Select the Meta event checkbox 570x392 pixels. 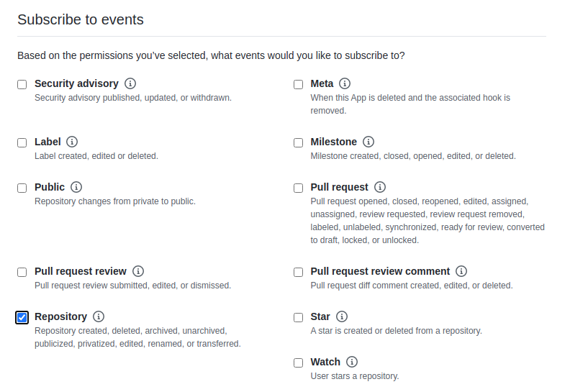coord(299,85)
